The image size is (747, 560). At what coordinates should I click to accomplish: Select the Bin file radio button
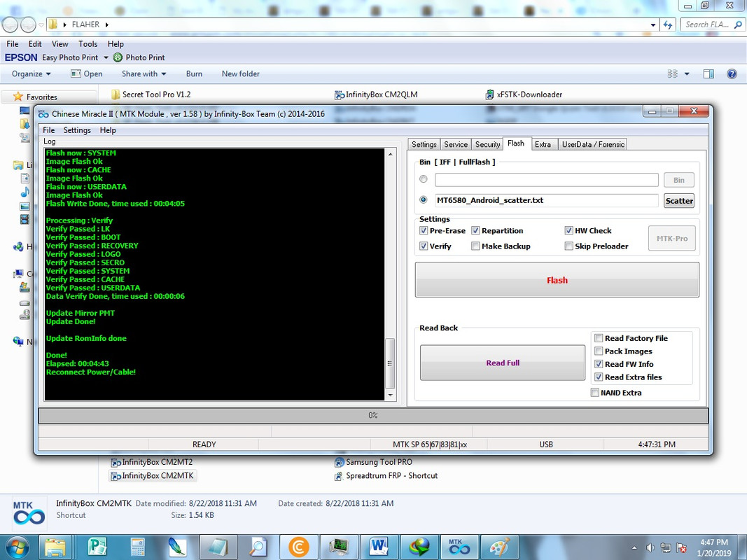423,179
